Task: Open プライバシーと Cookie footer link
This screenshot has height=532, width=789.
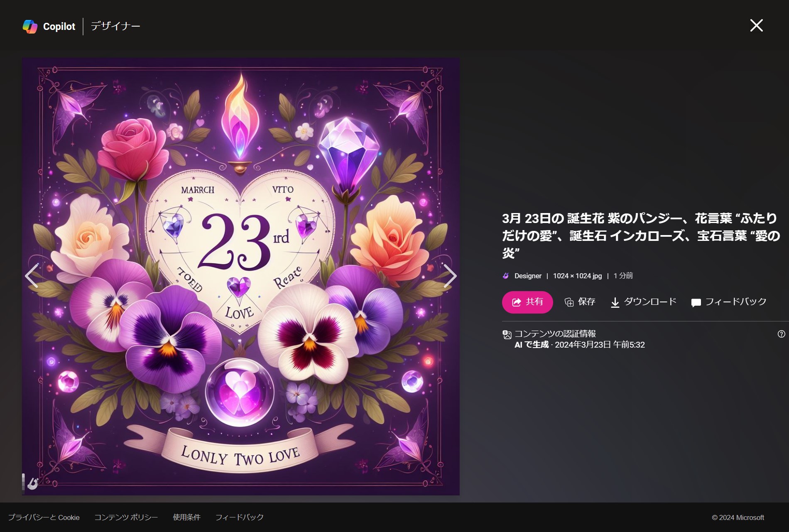Action: [44, 517]
